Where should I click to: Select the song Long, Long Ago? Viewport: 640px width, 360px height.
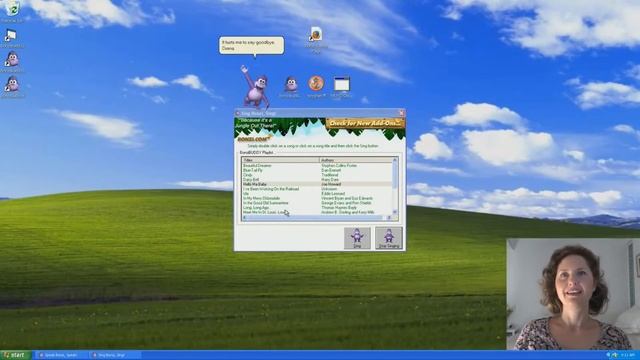[256, 208]
